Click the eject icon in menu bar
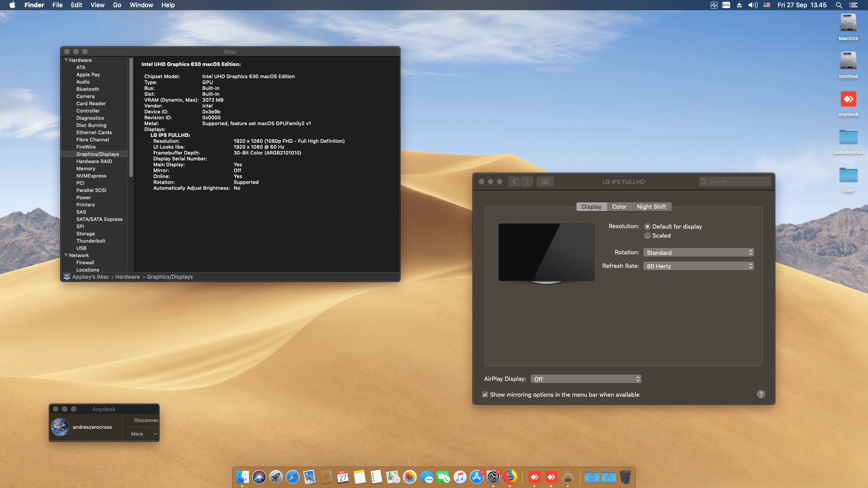The width and height of the screenshot is (868, 488). [x=739, y=5]
